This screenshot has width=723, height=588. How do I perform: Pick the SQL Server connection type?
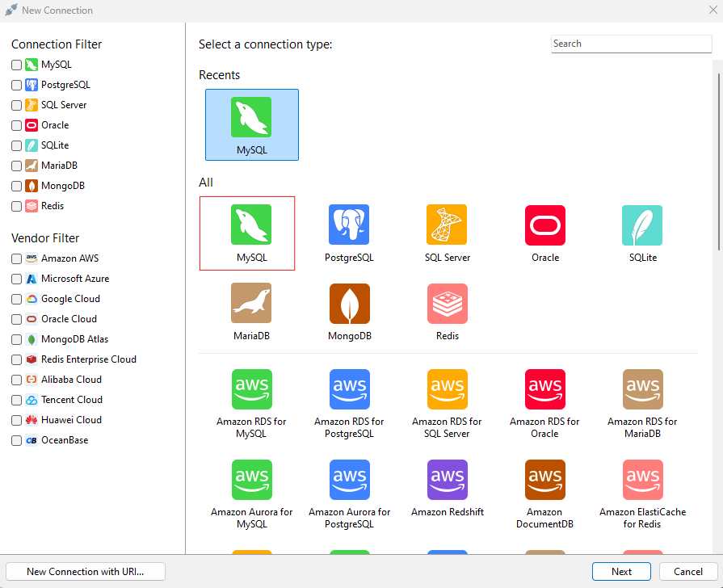coord(448,233)
